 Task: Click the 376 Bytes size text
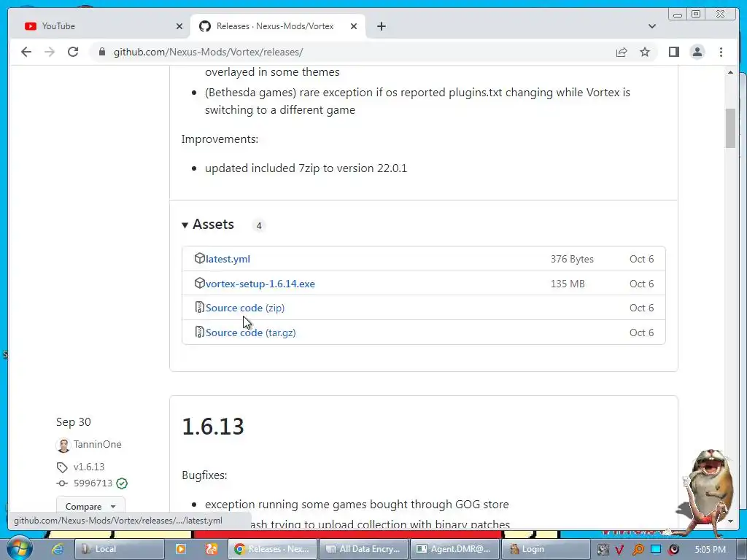point(572,259)
